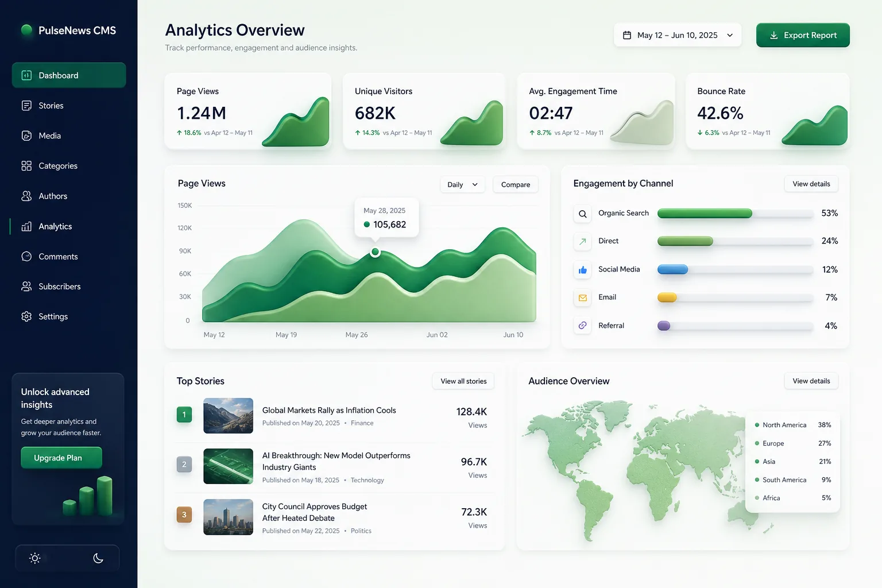The image size is (882, 588).
Task: Open the Daily interval dropdown
Action: (x=462, y=184)
